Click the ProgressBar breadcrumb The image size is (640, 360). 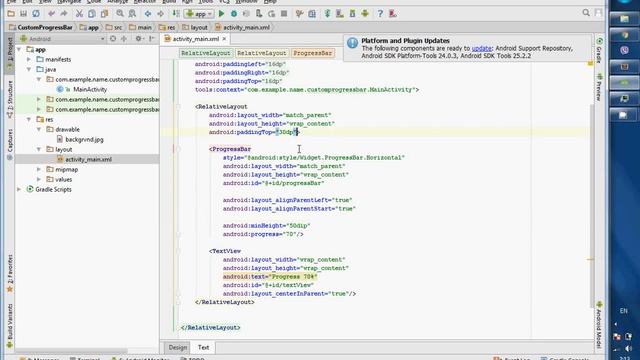313,53
